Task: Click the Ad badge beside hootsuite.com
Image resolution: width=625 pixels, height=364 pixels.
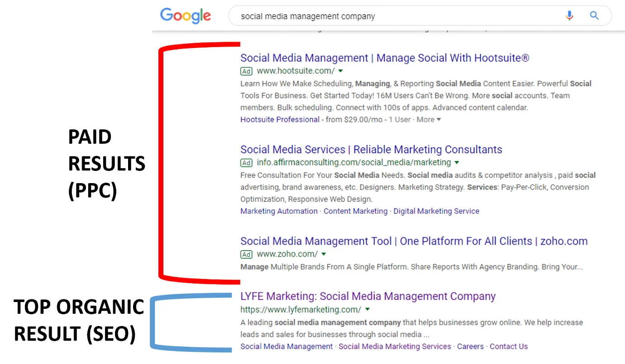Action: pyautogui.click(x=246, y=71)
